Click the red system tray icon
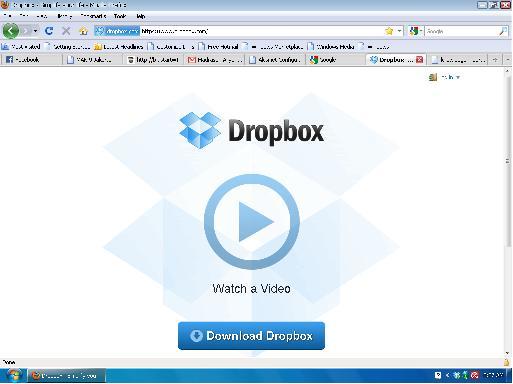Viewport: 513px width, 384px height. click(475, 376)
